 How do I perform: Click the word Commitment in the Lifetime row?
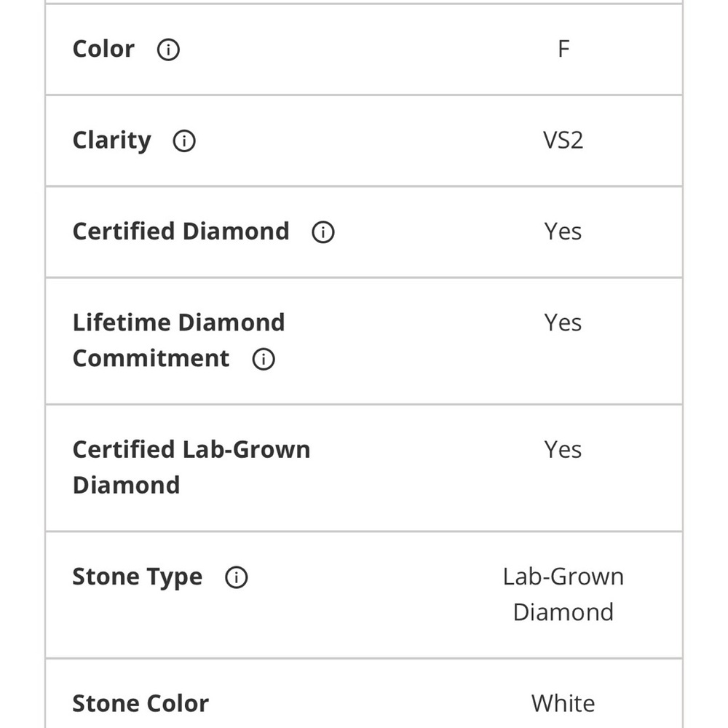[x=151, y=359]
